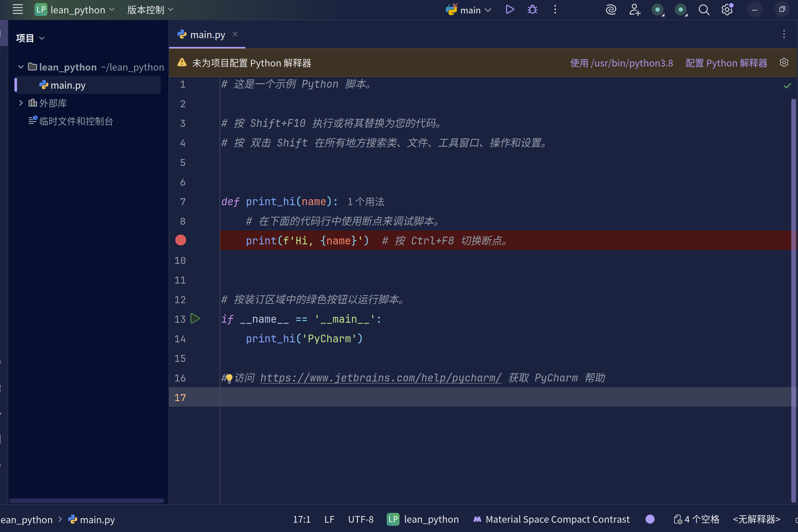The height and width of the screenshot is (532, 798).
Task: Expand the 外部库 tree node
Action: click(x=21, y=103)
